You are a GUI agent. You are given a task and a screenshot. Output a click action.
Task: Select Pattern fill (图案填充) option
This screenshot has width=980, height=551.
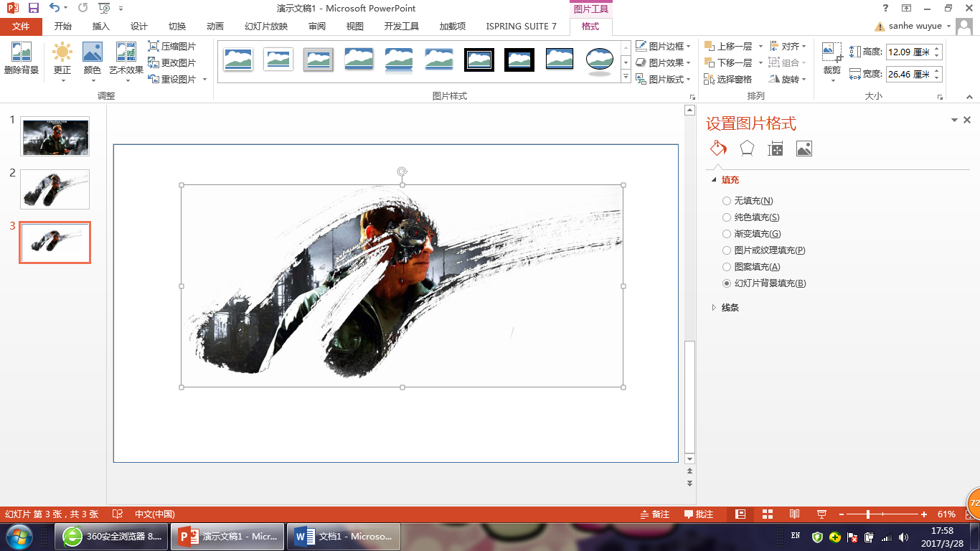(750, 267)
